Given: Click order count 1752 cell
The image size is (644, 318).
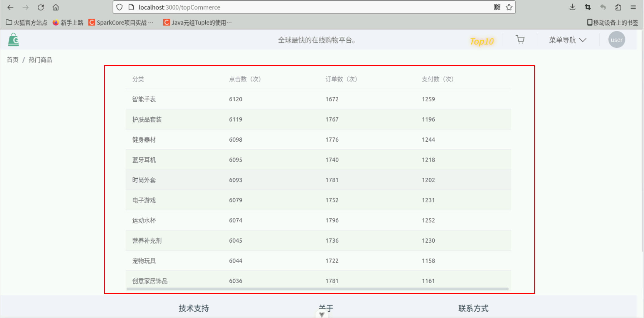Looking at the screenshot, I should click(332, 200).
